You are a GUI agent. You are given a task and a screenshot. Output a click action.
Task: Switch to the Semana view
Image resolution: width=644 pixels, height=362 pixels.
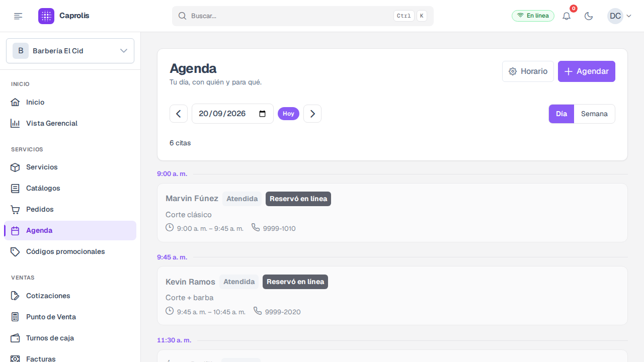[594, 114]
